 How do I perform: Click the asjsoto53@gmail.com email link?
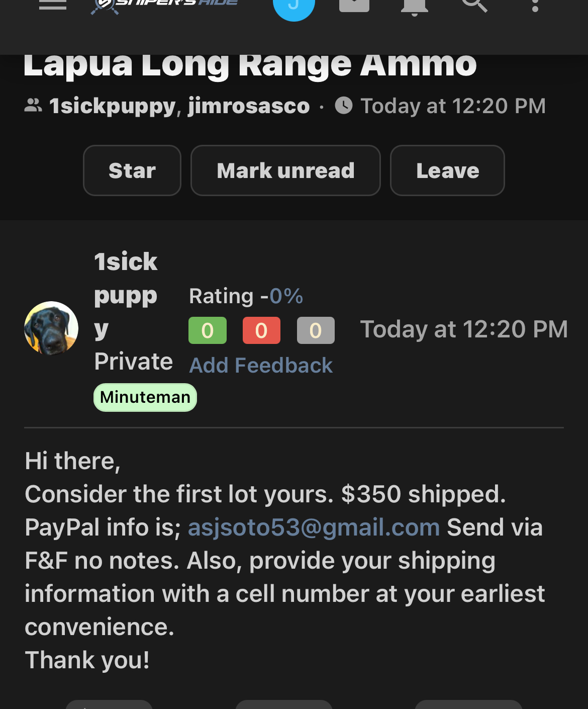pyautogui.click(x=314, y=527)
